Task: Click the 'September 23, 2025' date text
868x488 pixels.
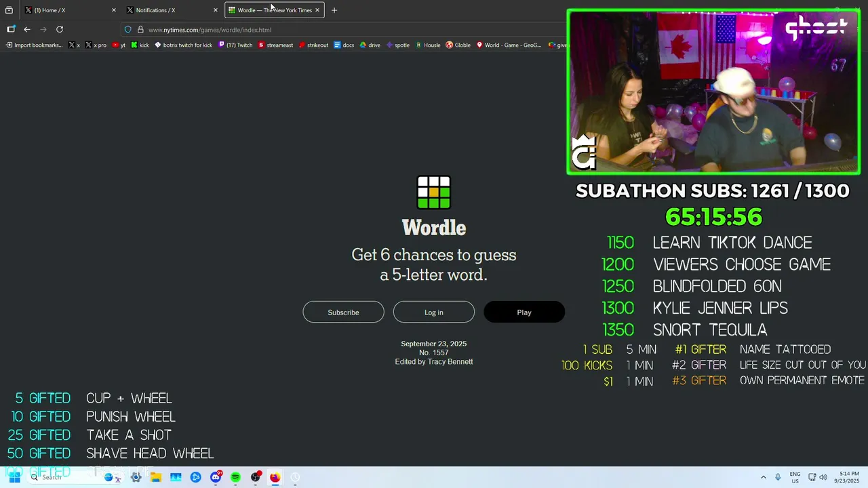Action: 434,344
